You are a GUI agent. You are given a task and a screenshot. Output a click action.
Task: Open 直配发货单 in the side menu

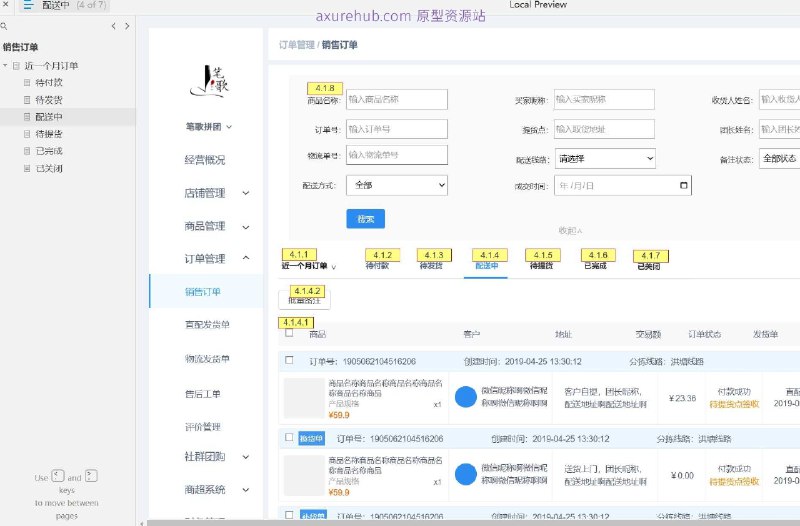[207, 324]
